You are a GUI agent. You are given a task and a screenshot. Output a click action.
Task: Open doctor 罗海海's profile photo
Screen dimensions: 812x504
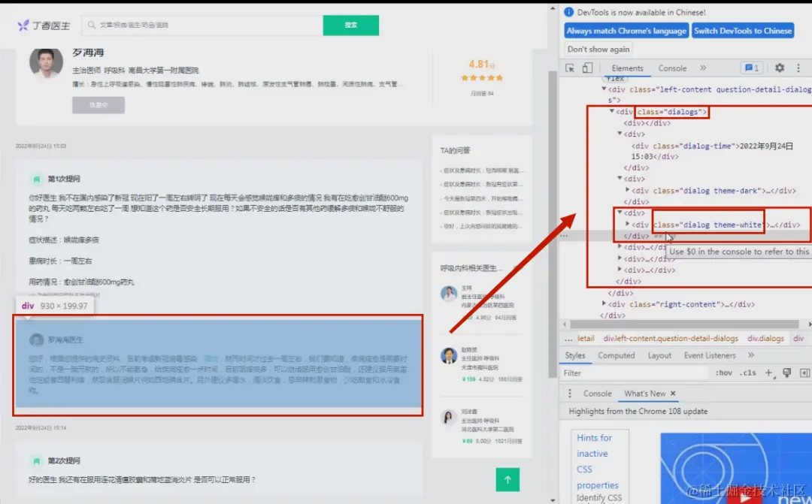[x=46, y=62]
